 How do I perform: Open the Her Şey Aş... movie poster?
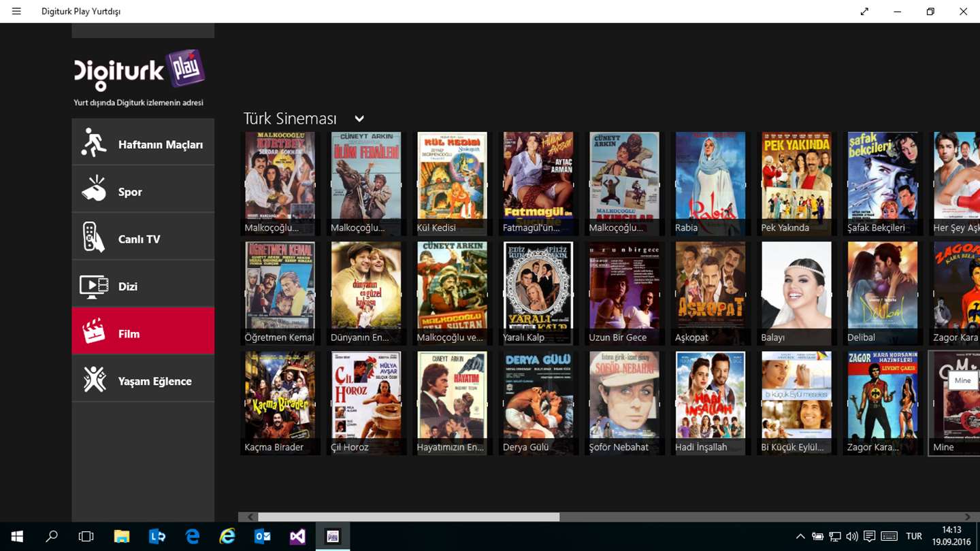pyautogui.click(x=955, y=184)
